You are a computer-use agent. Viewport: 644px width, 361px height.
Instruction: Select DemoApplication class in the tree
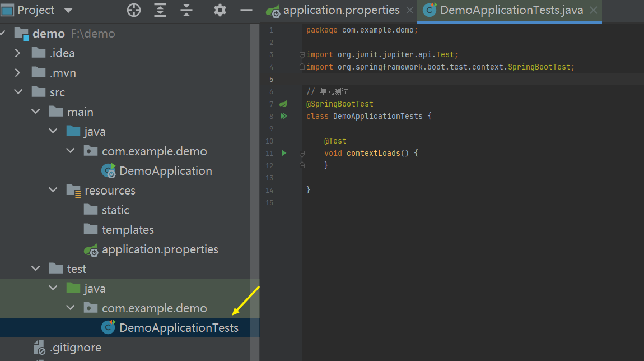pyautogui.click(x=165, y=171)
